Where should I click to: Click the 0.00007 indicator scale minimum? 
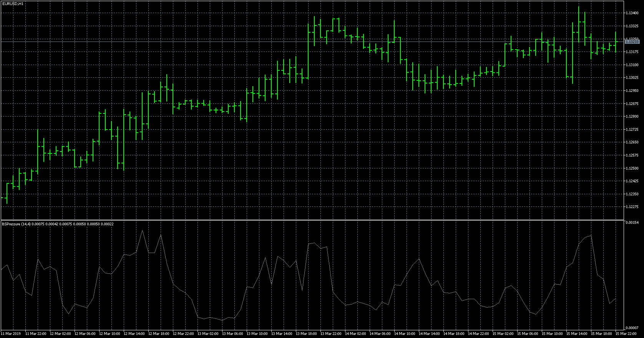(632, 328)
